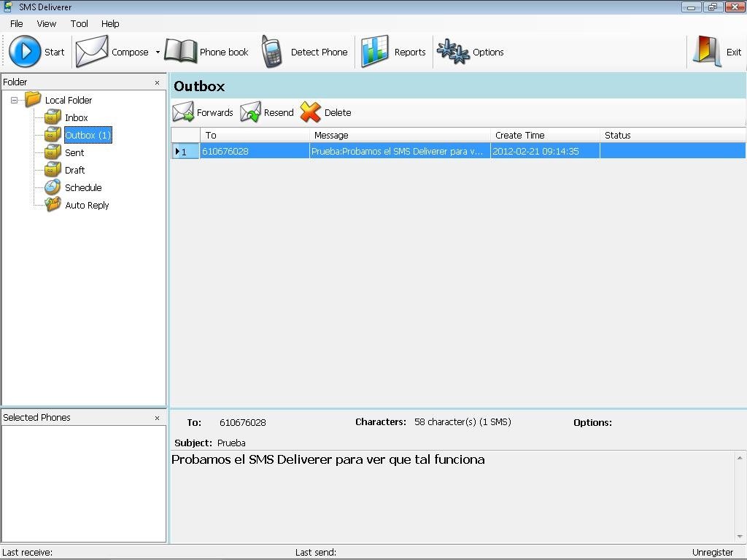The width and height of the screenshot is (747, 560).
Task: Click the Subject value Prueba
Action: pos(231,443)
